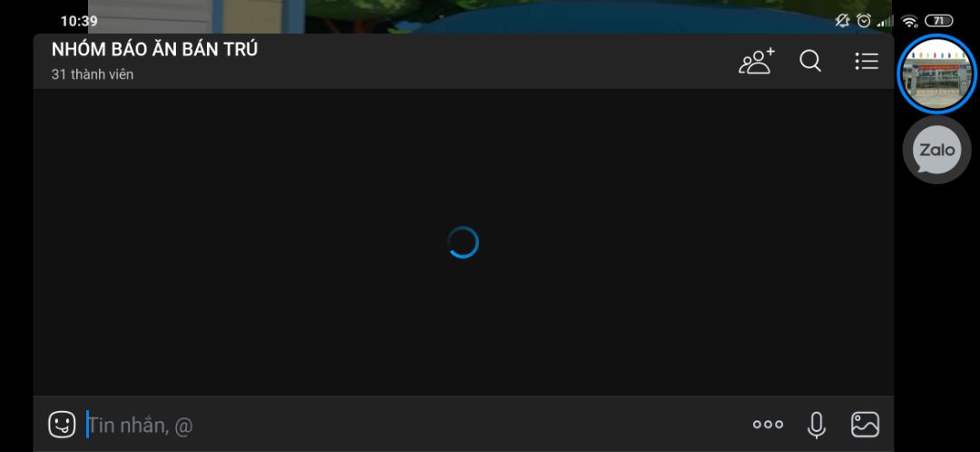Tap the Wi-Fi status icon

pos(910,21)
